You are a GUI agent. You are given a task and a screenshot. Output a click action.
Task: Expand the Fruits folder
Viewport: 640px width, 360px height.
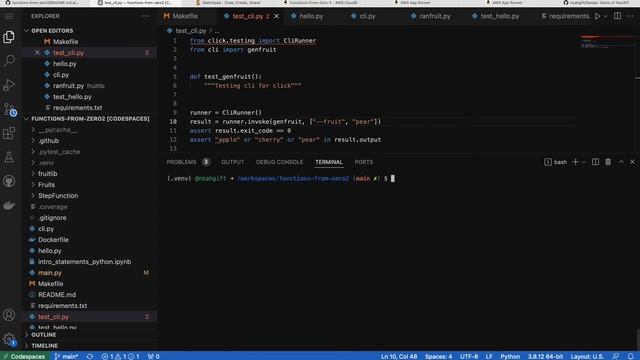(x=46, y=185)
